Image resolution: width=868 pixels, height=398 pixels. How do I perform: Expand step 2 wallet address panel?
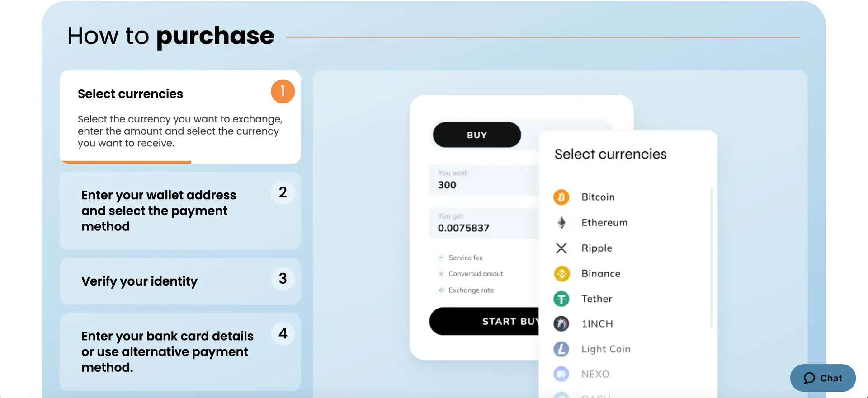click(x=180, y=211)
